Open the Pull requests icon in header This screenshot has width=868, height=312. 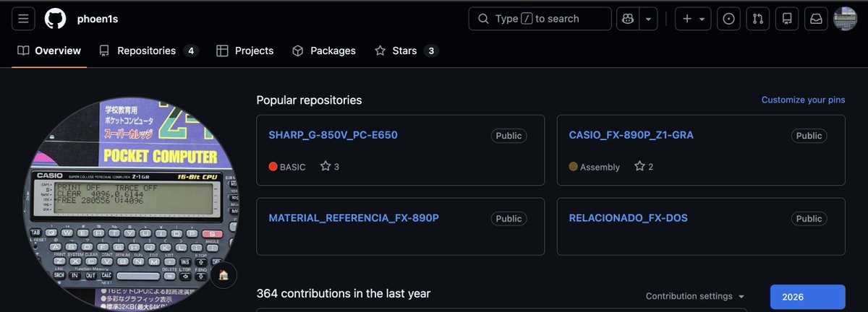pos(757,19)
